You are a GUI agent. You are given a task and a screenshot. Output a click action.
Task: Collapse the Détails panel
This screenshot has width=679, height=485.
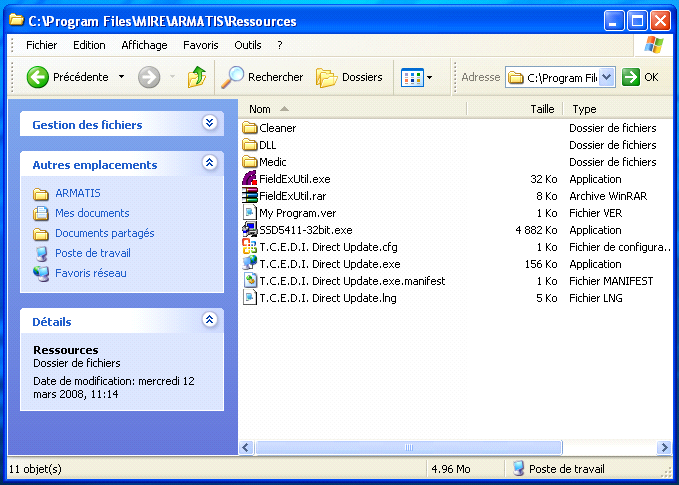point(210,319)
